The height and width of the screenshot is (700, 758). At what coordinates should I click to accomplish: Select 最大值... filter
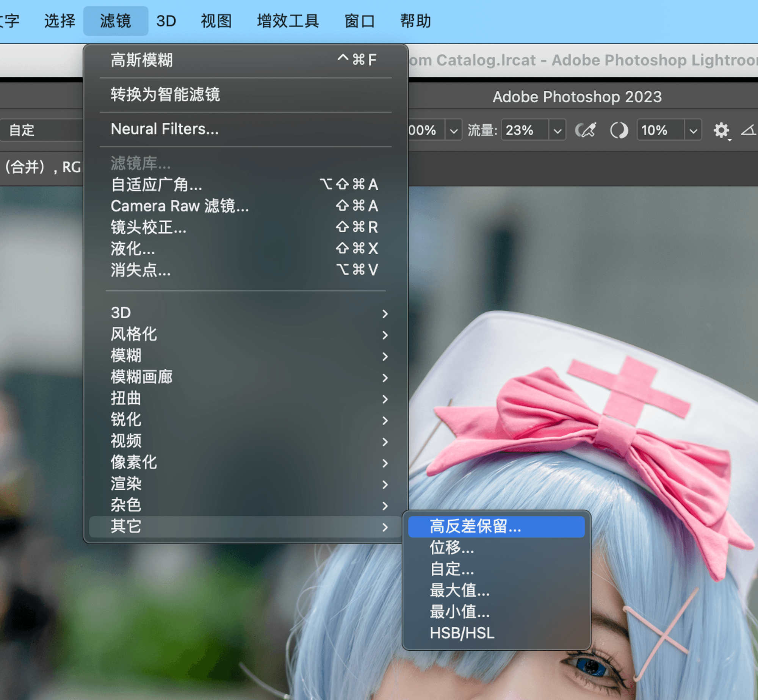click(496, 590)
